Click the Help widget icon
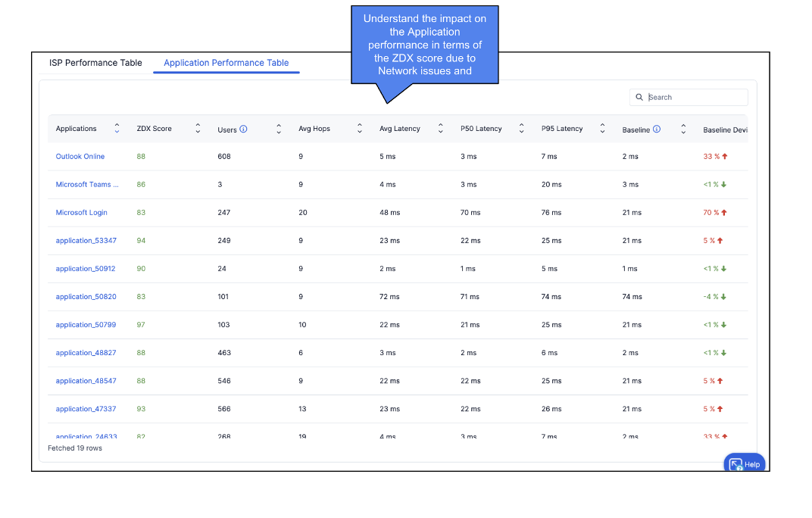The image size is (812, 518). pos(735,464)
